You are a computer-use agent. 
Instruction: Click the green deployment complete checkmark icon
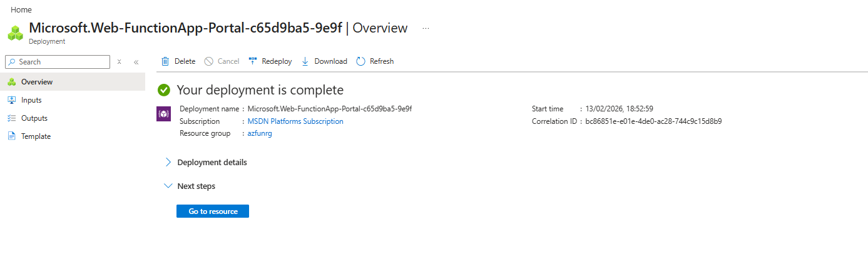point(164,90)
